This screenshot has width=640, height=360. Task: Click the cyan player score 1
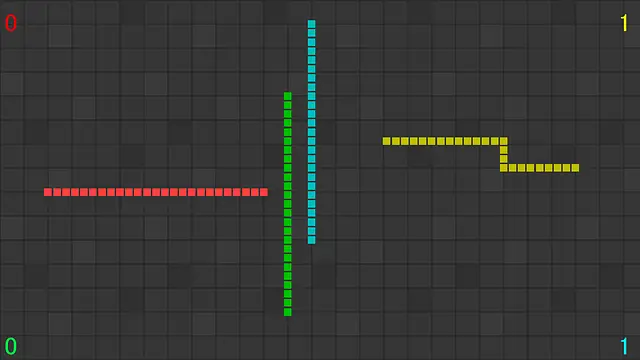[x=624, y=346]
